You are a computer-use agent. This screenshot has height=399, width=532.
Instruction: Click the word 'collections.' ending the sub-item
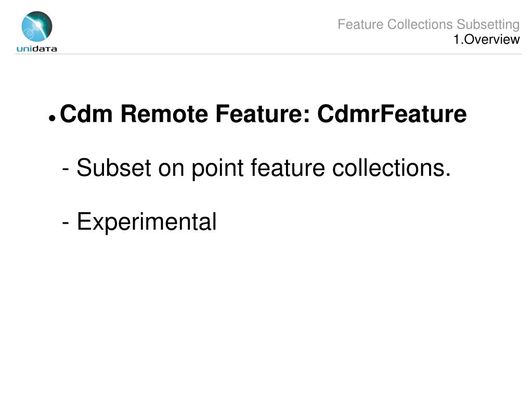(x=391, y=168)
